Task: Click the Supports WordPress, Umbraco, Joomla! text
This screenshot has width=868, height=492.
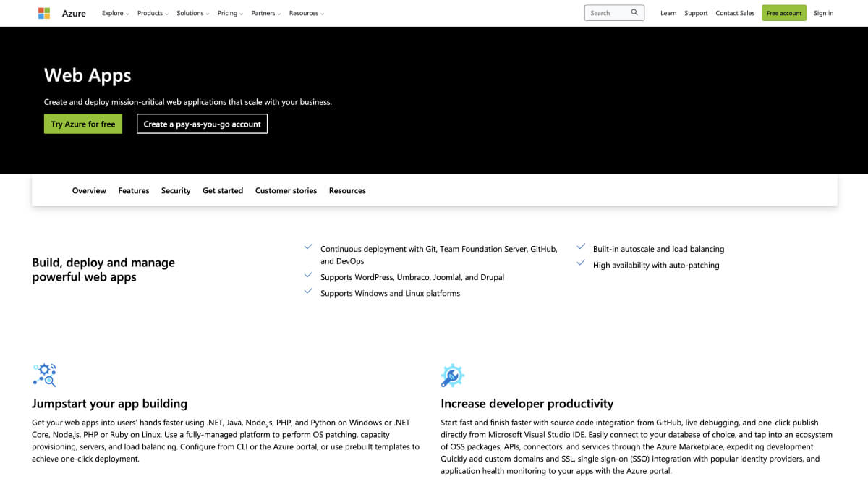Action: click(412, 277)
